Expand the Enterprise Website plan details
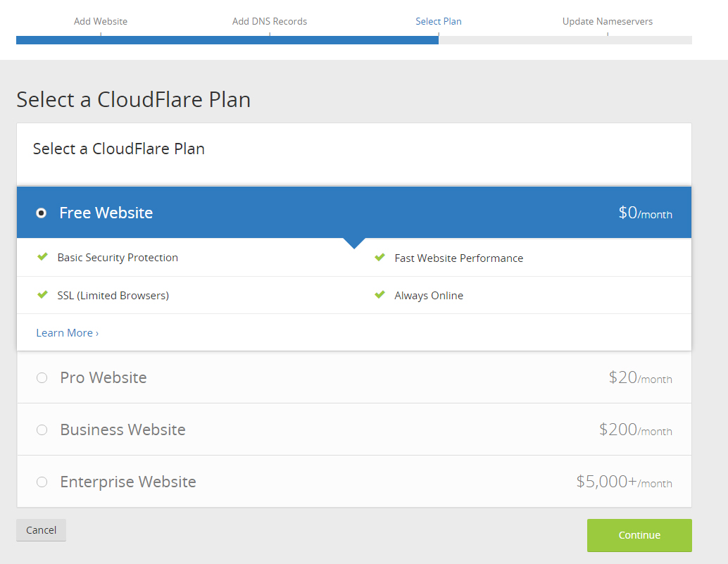 coord(128,482)
